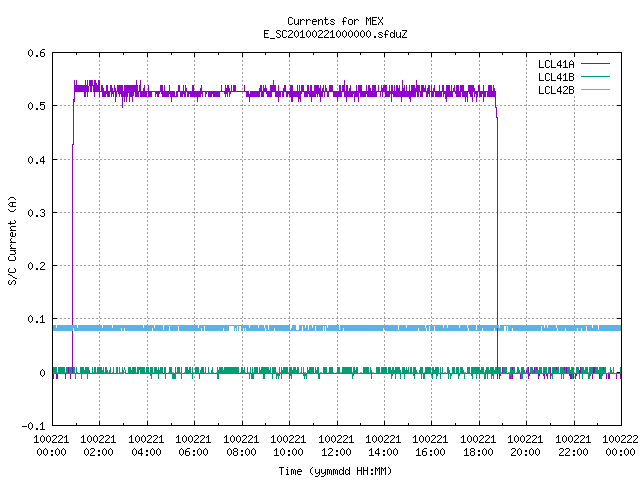
Task: Click the x-axis tick label "100221 18:00"
Action: pos(478,446)
